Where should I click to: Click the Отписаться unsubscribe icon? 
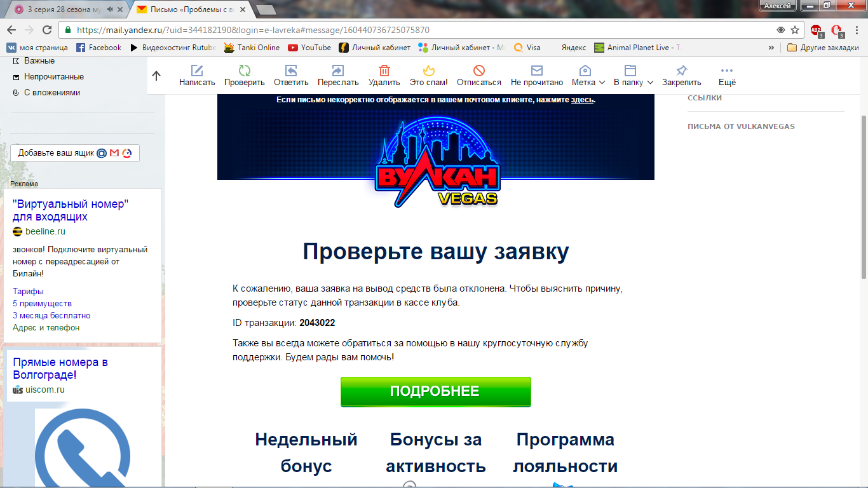[x=478, y=76]
